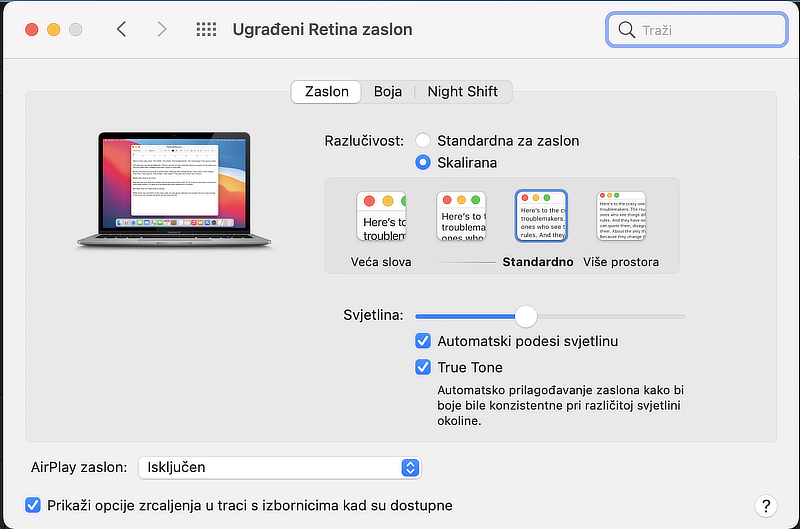Viewport: 800px width, 529px height.
Task: Choose the Skalirana resolution option
Action: (423, 162)
